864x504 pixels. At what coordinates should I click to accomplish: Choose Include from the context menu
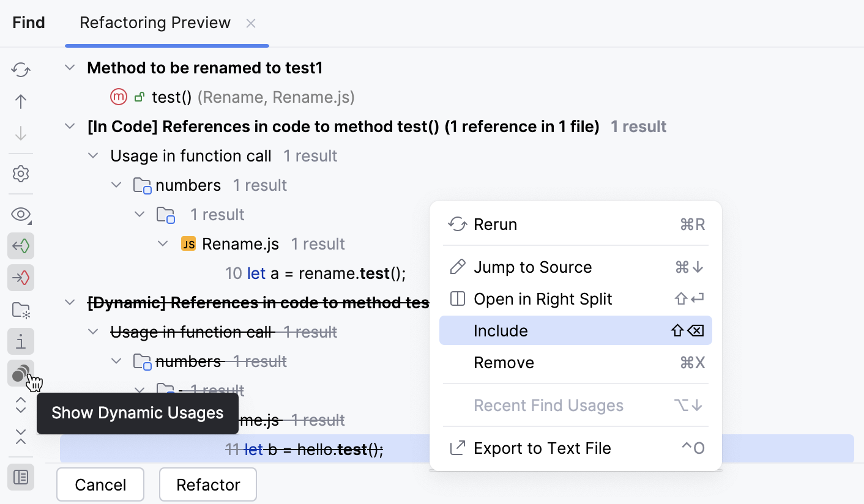coord(501,330)
